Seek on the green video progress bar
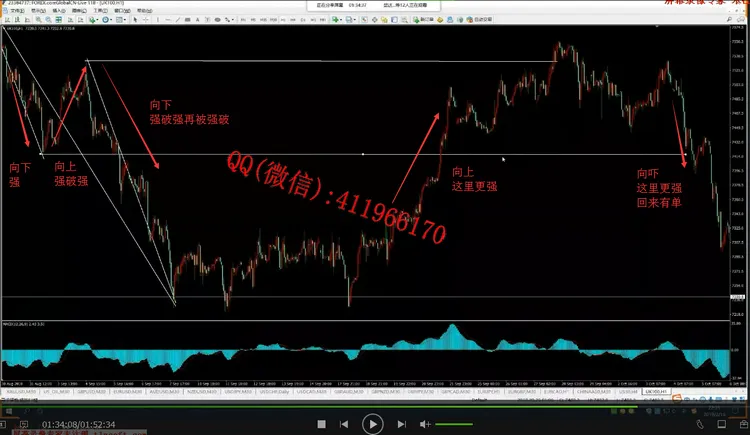This screenshot has width=750, height=435. 319,407
